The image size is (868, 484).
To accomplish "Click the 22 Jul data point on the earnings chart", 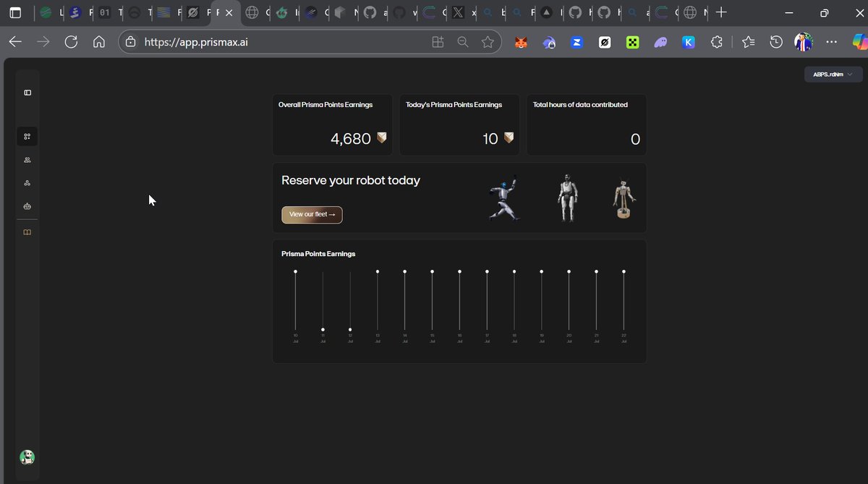I will pos(624,272).
